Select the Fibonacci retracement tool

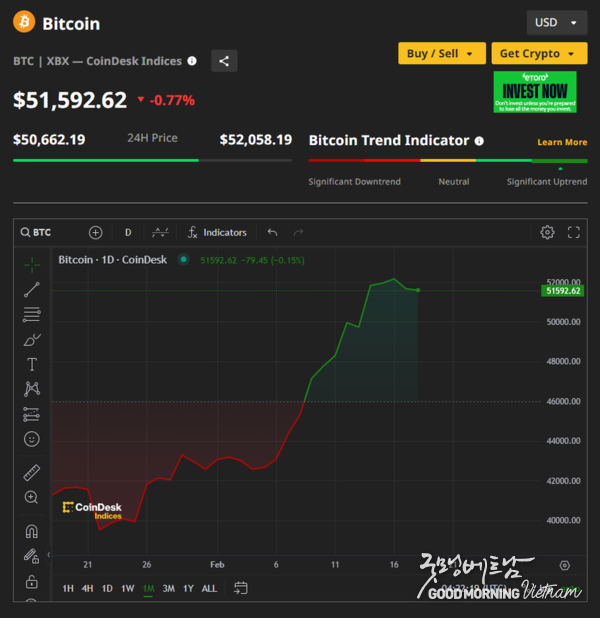point(32,315)
